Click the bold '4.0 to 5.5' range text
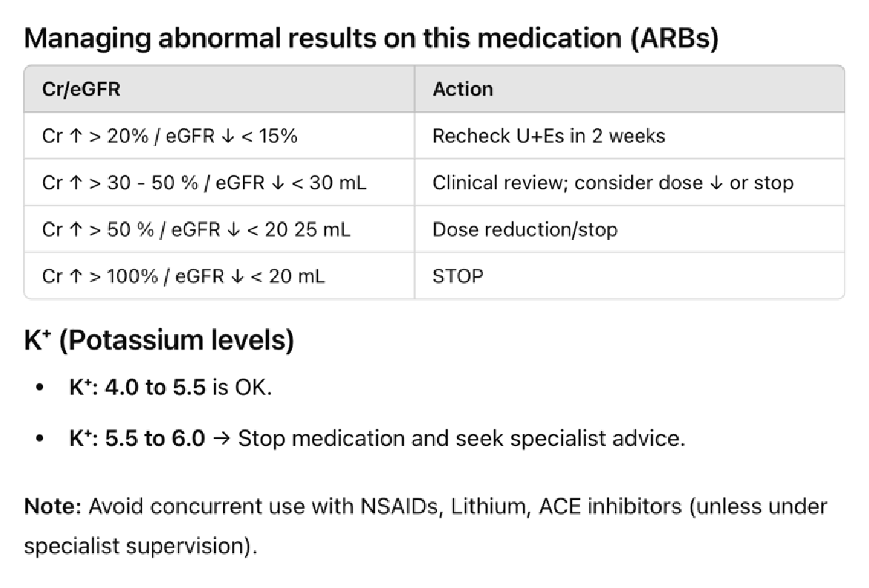This screenshot has height=588, width=869. 155,388
